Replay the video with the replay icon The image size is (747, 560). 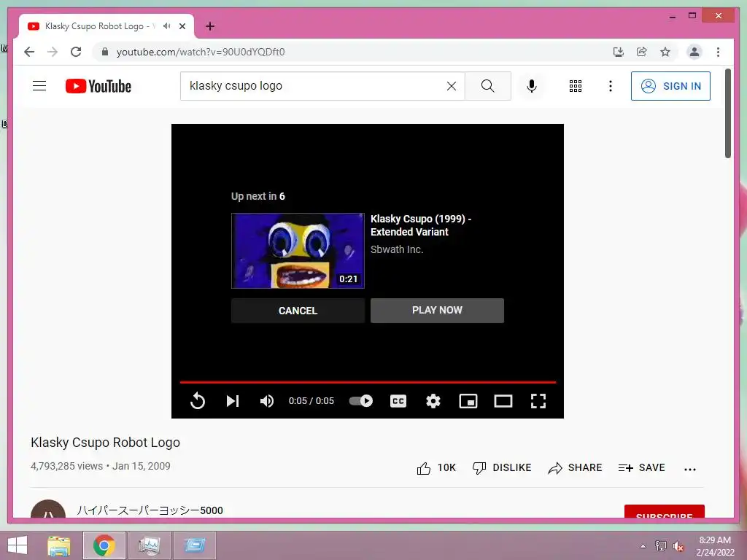[197, 401]
